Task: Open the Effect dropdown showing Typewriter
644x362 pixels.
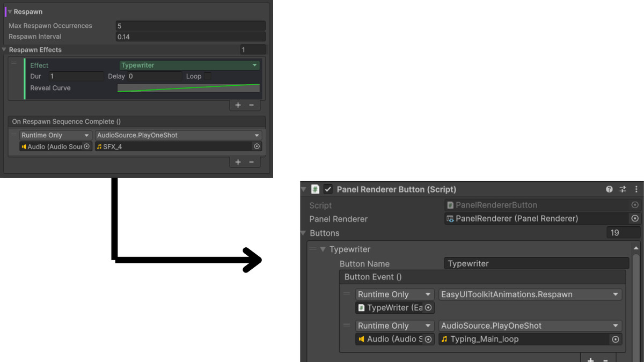Action: pos(189,65)
